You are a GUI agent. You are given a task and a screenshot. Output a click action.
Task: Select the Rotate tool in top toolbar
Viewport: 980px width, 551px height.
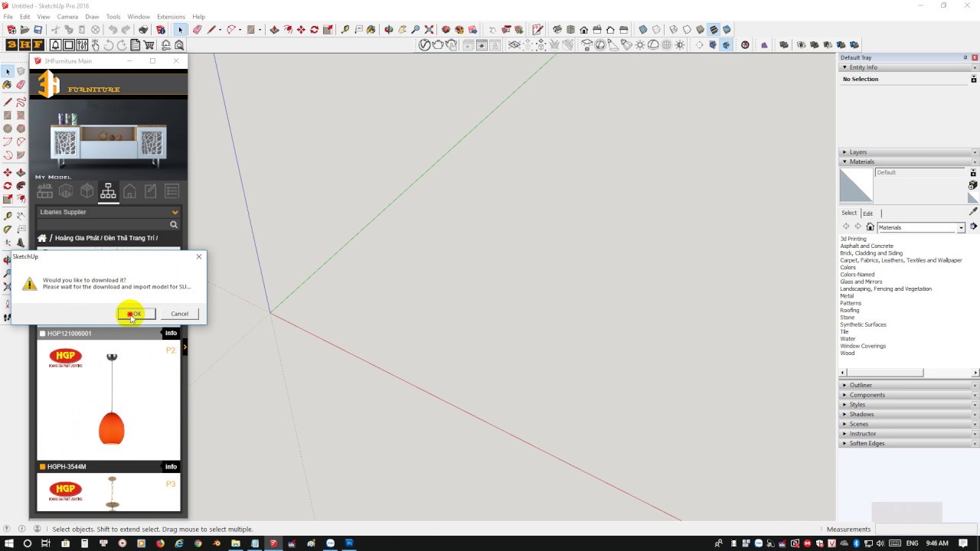(x=314, y=30)
